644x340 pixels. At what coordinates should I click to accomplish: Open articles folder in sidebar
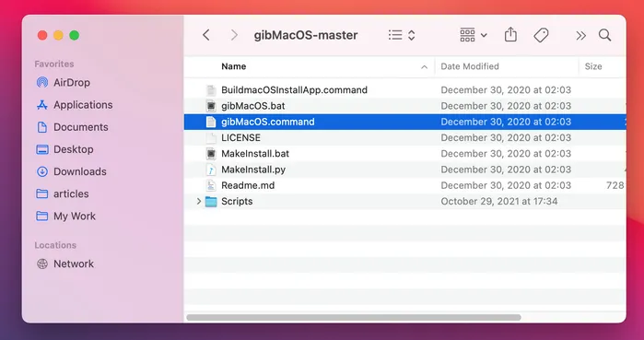tap(63, 193)
